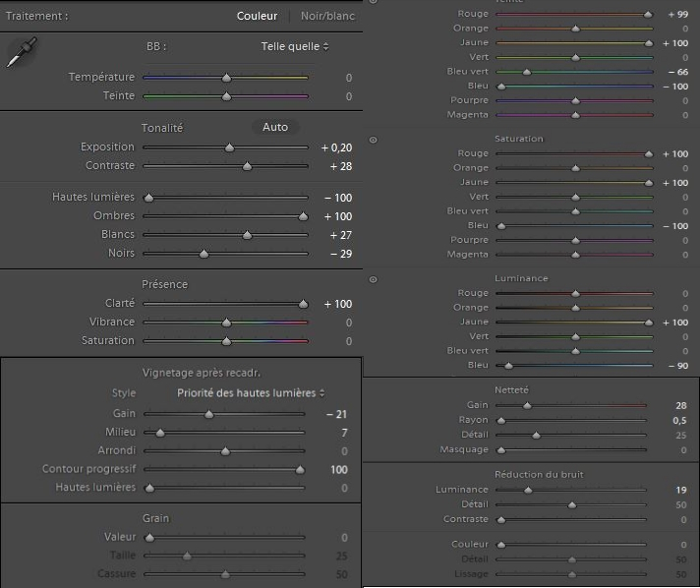
Task: Open the vignette Style 'Priorité des hautes lumières' dropdown
Action: pyautogui.click(x=251, y=393)
